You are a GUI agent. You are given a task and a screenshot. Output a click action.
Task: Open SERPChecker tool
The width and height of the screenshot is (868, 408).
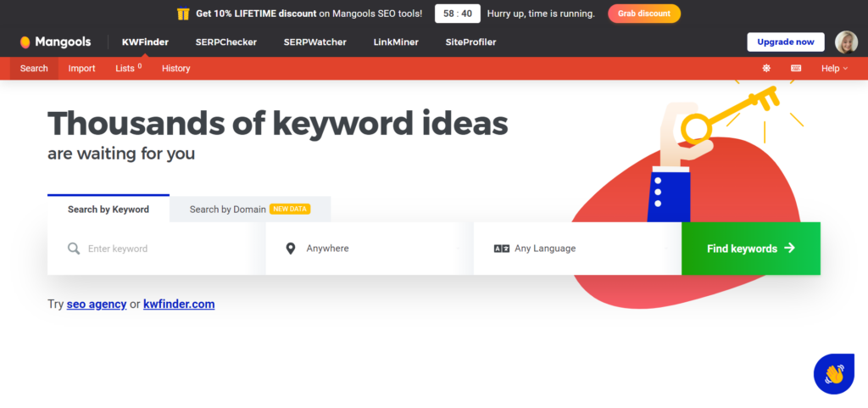pos(225,42)
